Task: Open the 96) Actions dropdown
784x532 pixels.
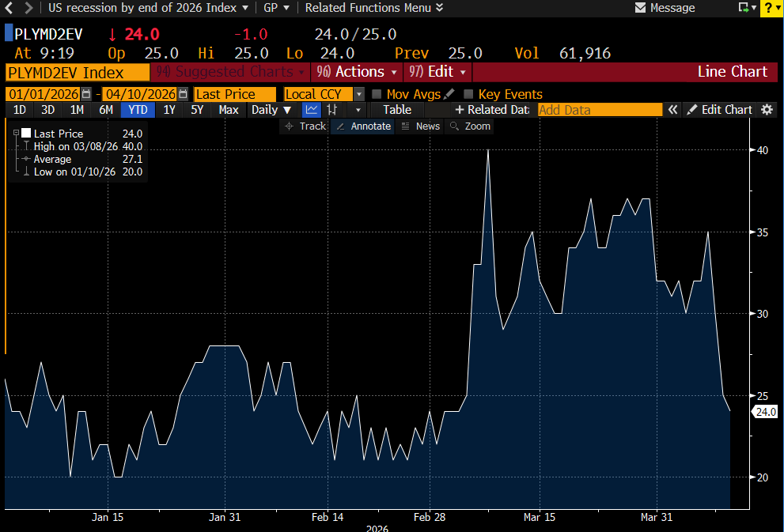Action: click(x=357, y=72)
